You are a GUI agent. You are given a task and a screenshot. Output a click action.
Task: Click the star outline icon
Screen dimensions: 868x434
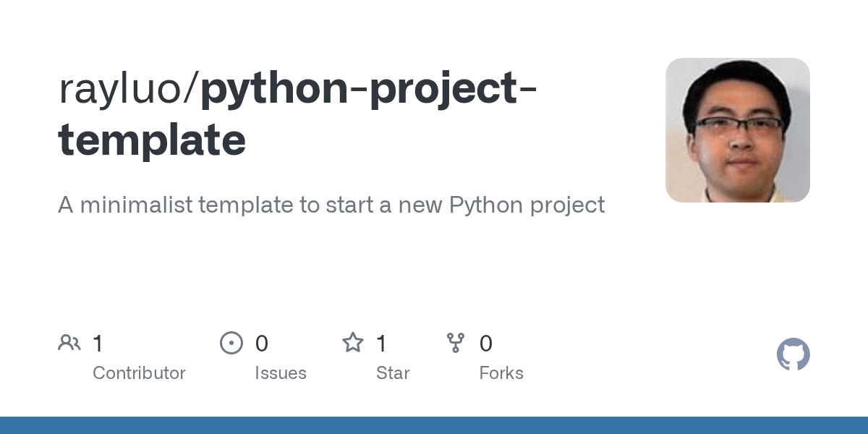[353, 343]
